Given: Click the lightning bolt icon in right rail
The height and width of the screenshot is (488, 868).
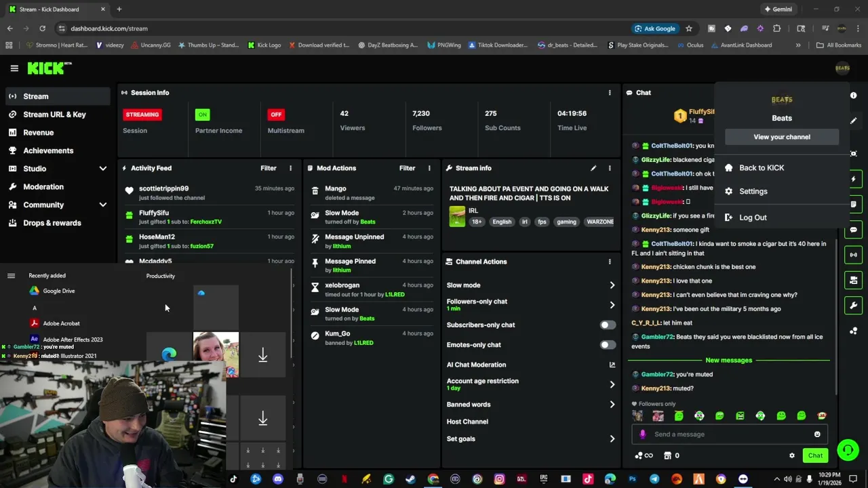Looking at the screenshot, I should [x=853, y=179].
